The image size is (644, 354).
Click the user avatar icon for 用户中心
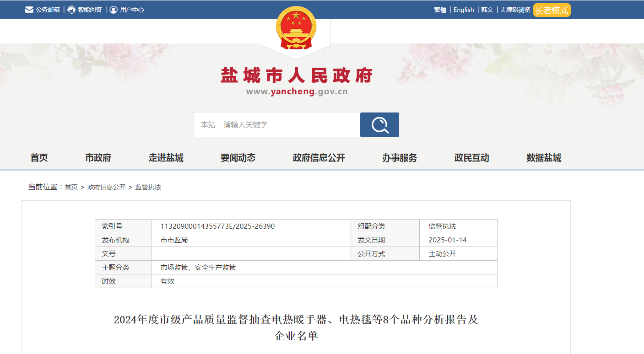click(114, 10)
